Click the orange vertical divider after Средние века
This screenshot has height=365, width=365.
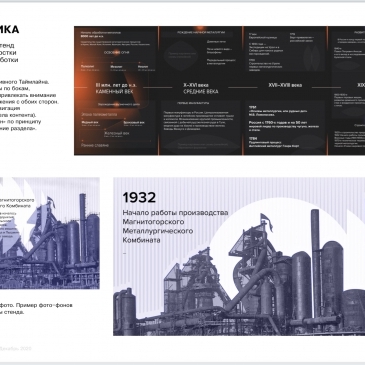[243, 90]
